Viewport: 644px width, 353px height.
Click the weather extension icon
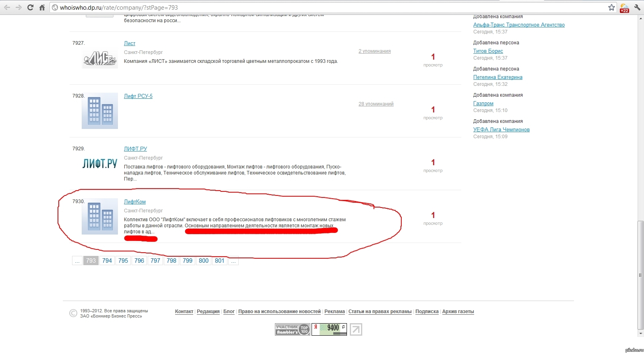624,7
